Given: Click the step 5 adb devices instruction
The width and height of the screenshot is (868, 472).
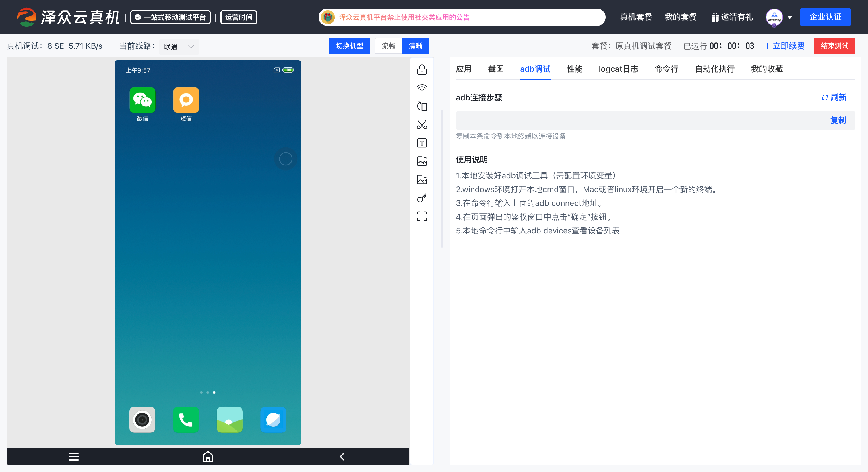Looking at the screenshot, I should click(538, 231).
